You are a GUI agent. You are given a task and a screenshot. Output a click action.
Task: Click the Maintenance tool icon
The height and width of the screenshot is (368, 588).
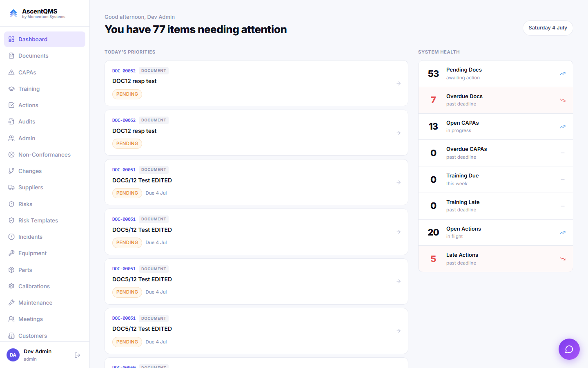coord(11,303)
